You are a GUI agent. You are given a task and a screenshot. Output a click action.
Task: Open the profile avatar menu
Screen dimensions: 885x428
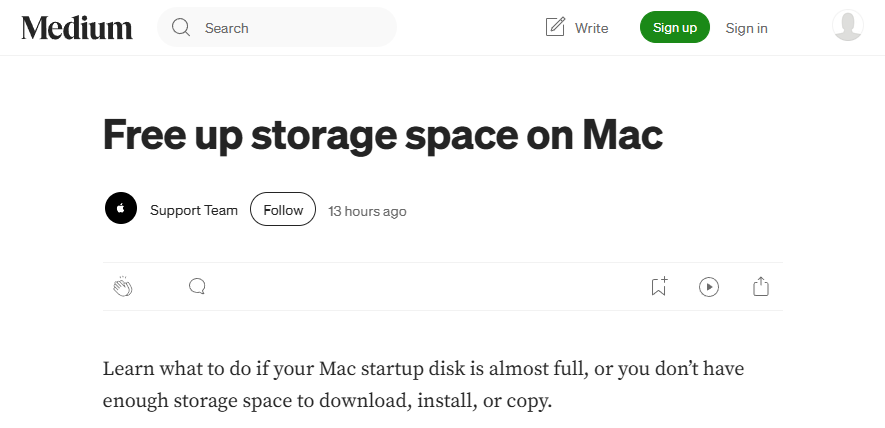pyautogui.click(x=847, y=27)
